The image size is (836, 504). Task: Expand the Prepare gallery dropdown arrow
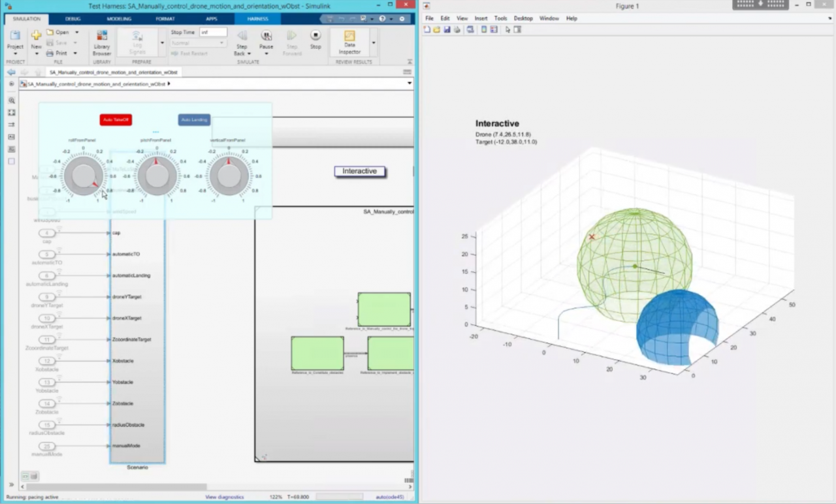pyautogui.click(x=163, y=43)
